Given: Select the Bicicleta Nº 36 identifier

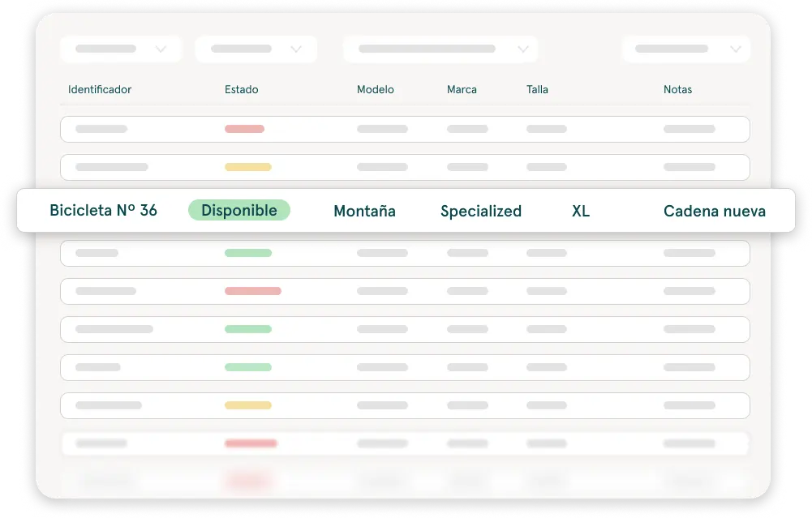Looking at the screenshot, I should click(x=104, y=210).
